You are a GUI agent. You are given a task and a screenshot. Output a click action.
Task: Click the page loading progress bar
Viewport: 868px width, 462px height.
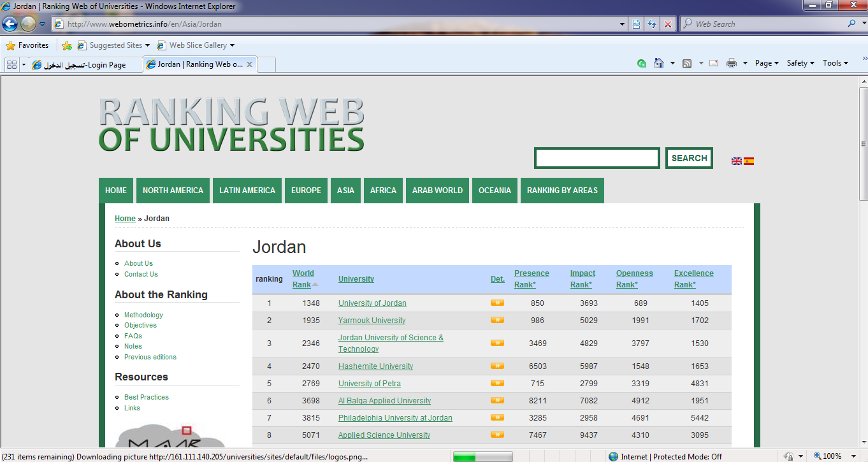tap(482, 456)
